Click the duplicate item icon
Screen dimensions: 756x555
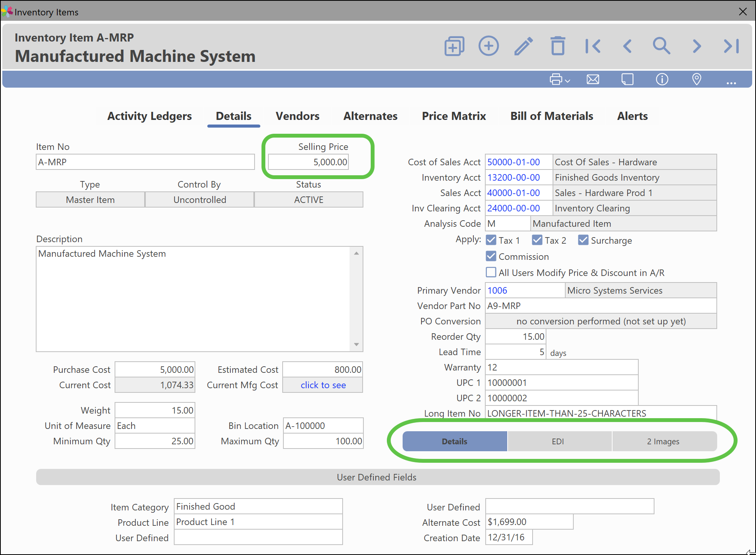point(454,46)
